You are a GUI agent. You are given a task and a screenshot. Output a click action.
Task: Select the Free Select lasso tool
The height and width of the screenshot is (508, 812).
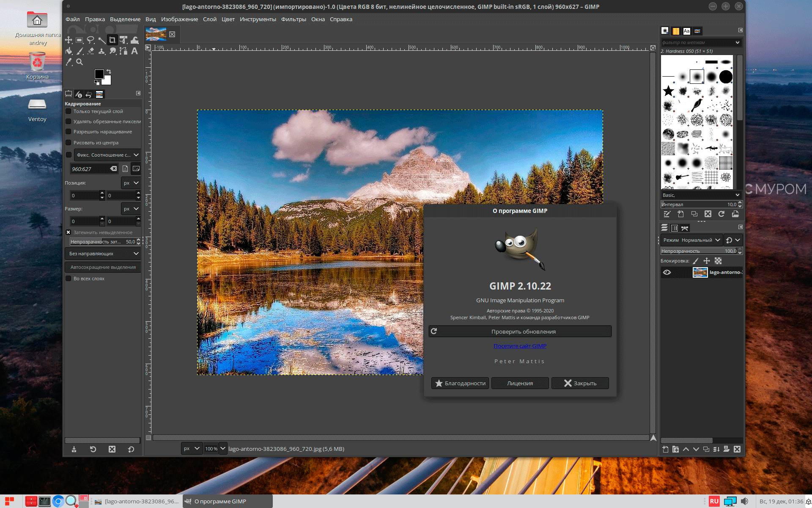click(91, 40)
